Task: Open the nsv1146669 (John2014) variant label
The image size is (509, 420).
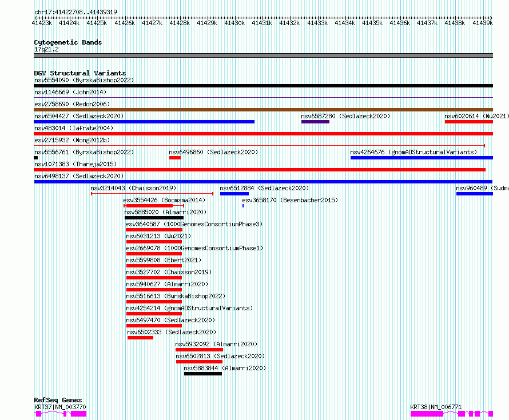Action: tap(70, 92)
